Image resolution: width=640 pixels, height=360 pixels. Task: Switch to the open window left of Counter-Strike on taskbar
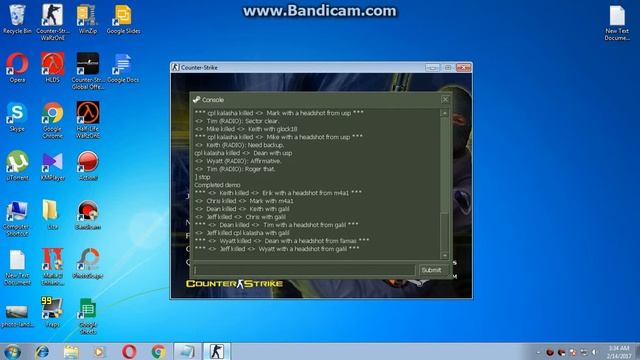tap(188, 351)
